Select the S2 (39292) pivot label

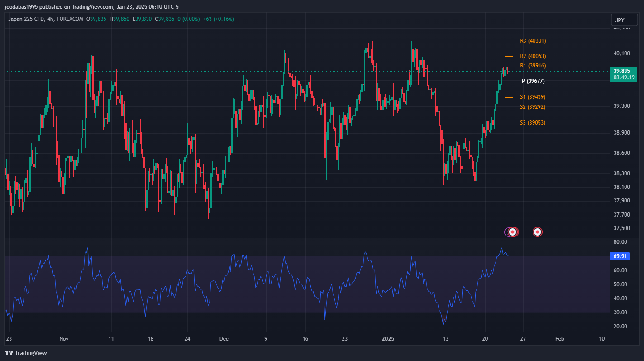point(533,107)
